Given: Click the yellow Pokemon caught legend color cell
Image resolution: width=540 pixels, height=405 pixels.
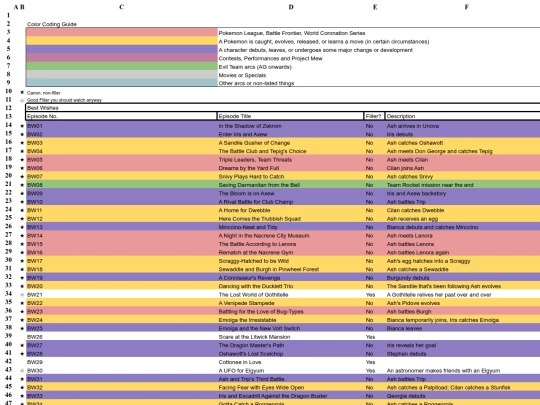Looking at the screenshot, I should tap(122, 41).
